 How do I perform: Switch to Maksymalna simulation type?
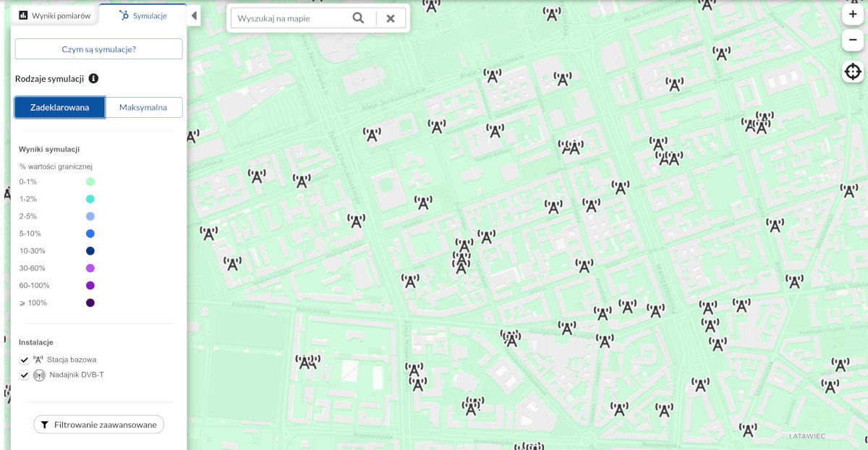pyautogui.click(x=143, y=107)
